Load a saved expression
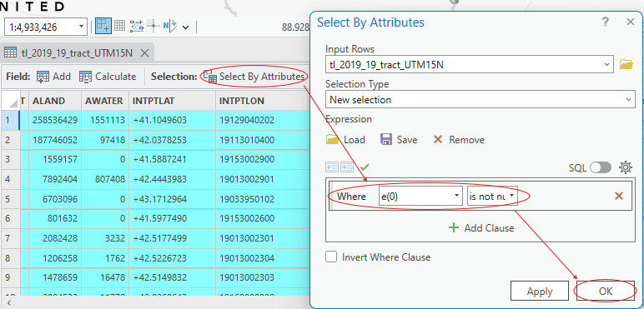644x309 pixels. pyautogui.click(x=345, y=140)
